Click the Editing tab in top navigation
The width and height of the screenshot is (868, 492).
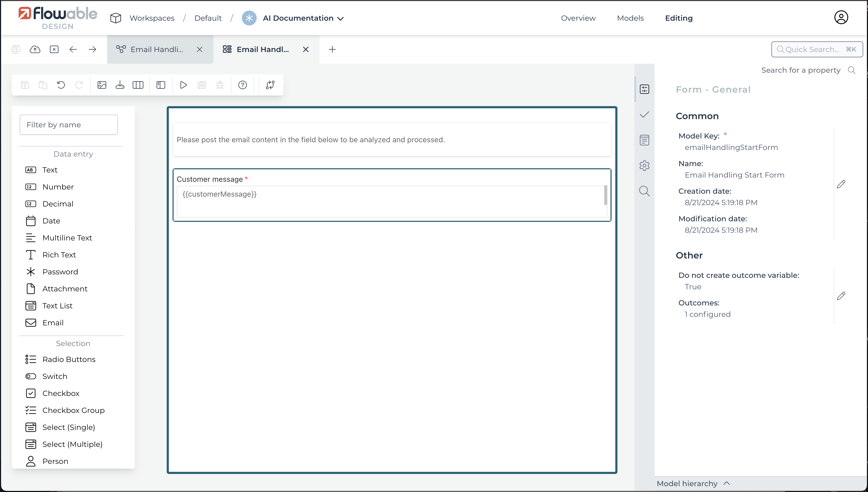click(x=678, y=18)
